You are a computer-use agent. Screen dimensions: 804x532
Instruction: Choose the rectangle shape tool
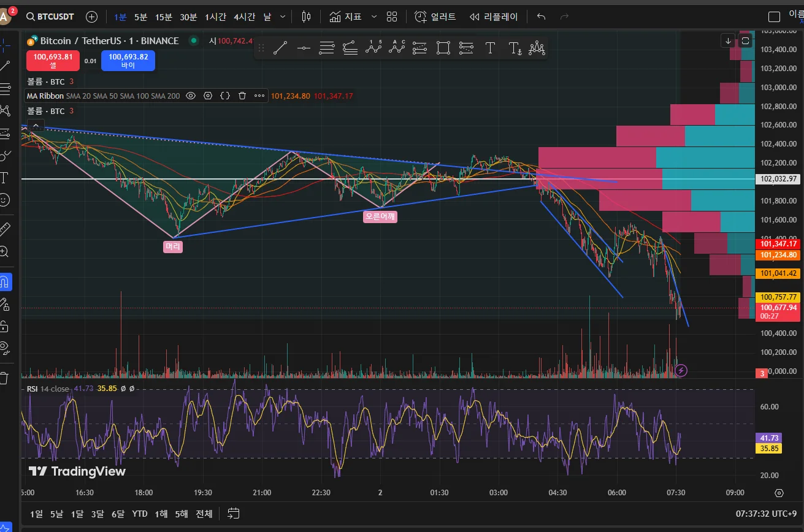coord(443,48)
